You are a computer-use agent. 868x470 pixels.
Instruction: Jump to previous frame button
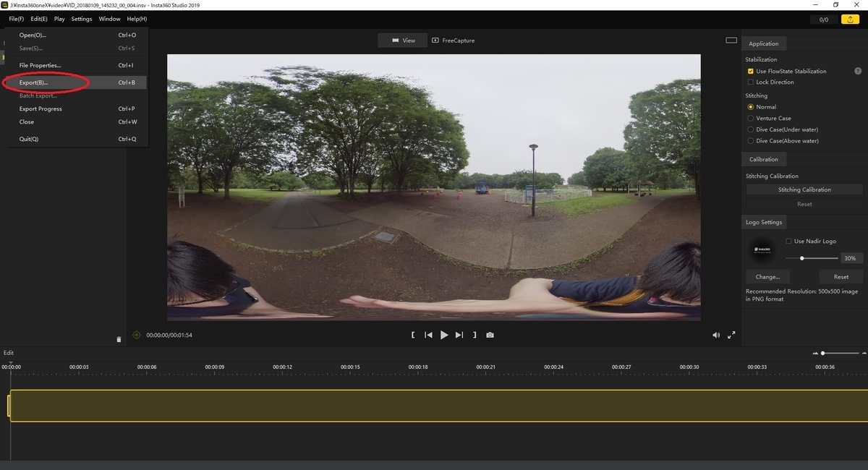[428, 335]
